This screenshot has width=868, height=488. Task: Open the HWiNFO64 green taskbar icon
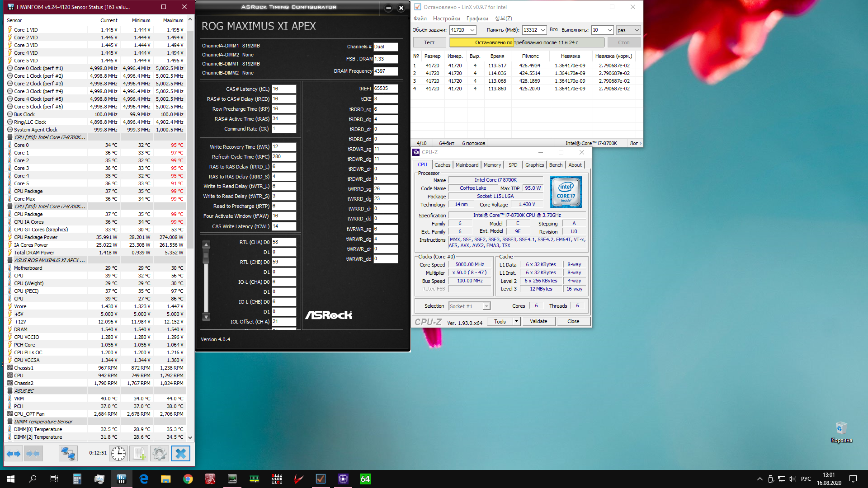point(365,479)
